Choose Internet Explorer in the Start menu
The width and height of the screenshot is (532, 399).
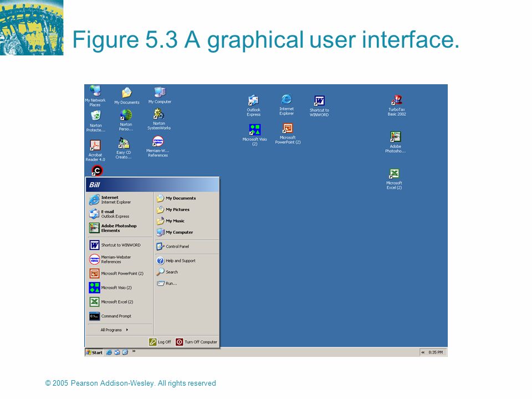(120, 200)
